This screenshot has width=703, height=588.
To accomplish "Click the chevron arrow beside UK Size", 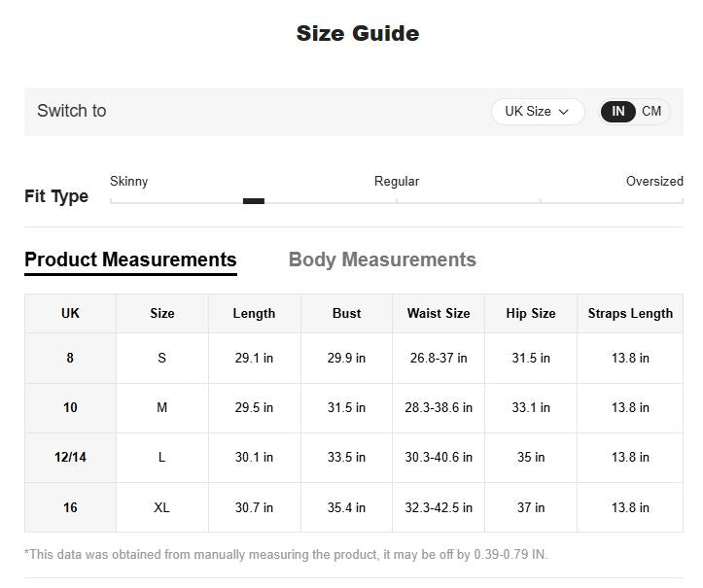I will point(563,112).
